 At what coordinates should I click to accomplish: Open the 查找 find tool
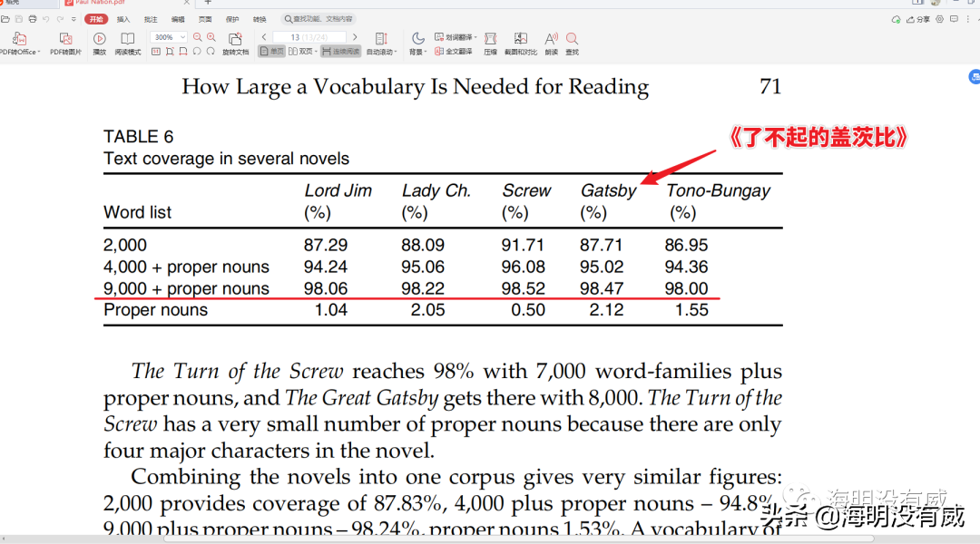click(x=572, y=44)
